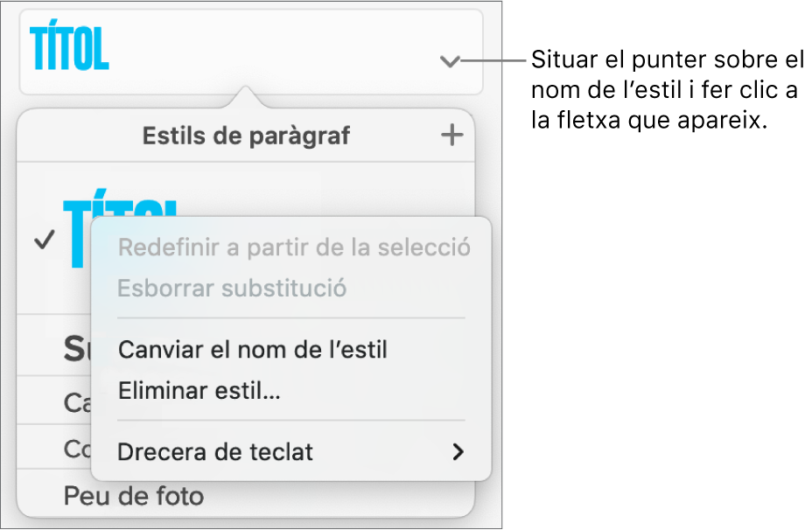Screen dimensions: 812x530
Task: Add a new paragraph style with the plus icon
Action: 451,136
